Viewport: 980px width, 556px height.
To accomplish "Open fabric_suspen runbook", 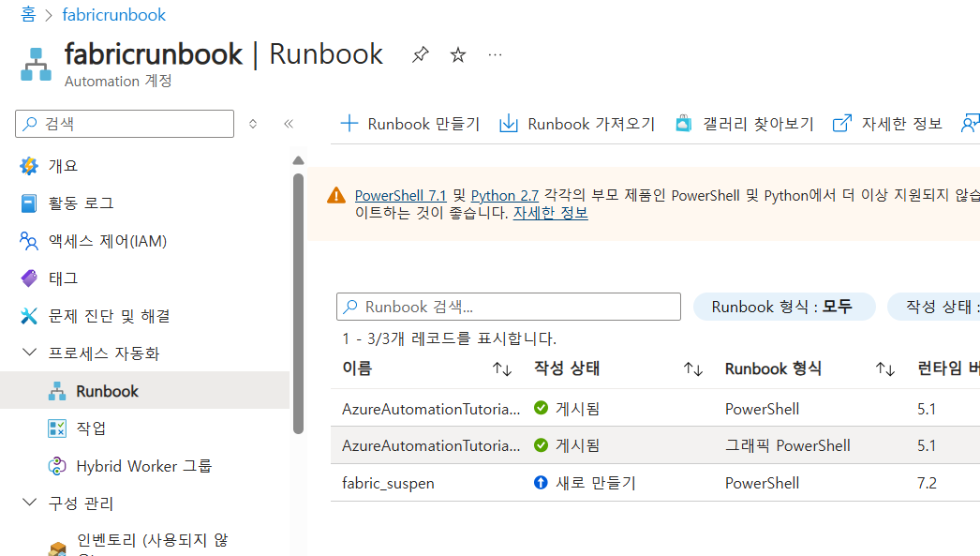I will (388, 484).
